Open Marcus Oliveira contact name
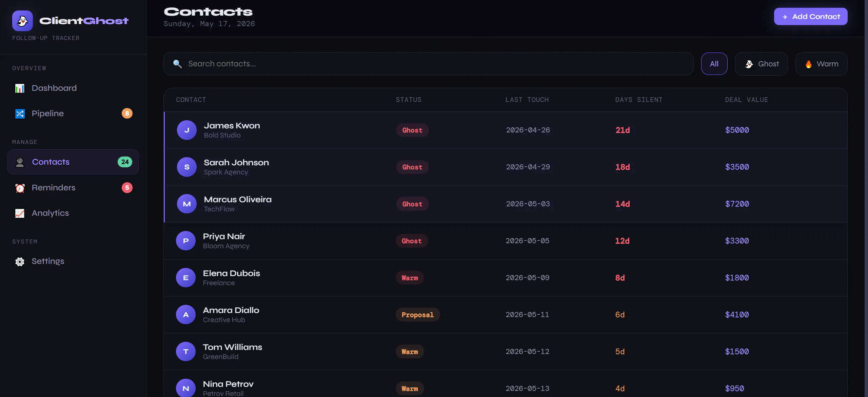The width and height of the screenshot is (868, 397). (x=238, y=200)
